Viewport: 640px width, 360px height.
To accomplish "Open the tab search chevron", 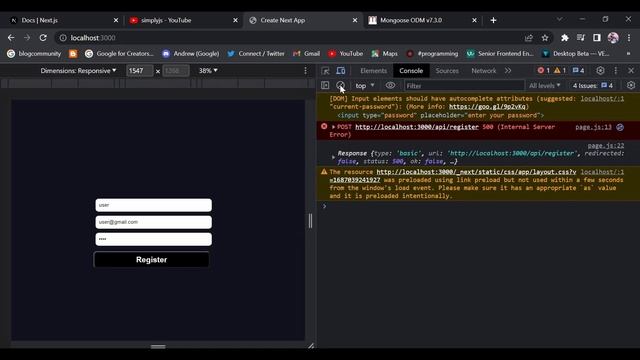I will coord(560,19).
